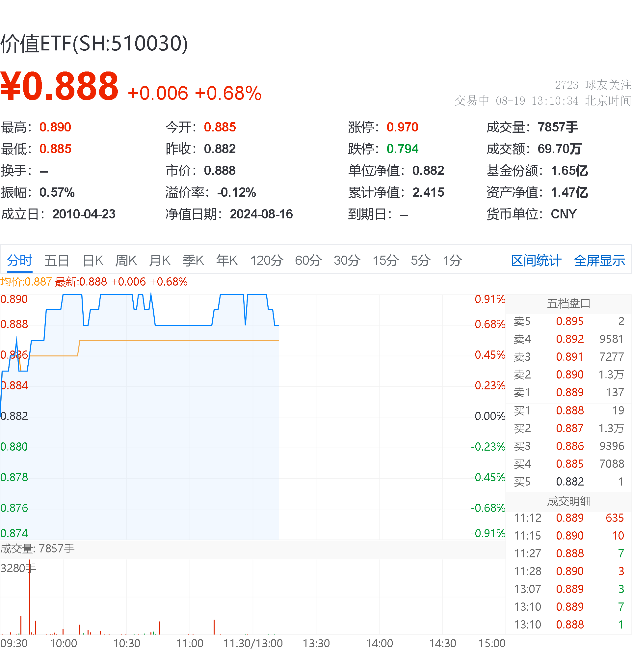
Task: Click the 13:10 0.888 trade entry
Action: (569, 625)
